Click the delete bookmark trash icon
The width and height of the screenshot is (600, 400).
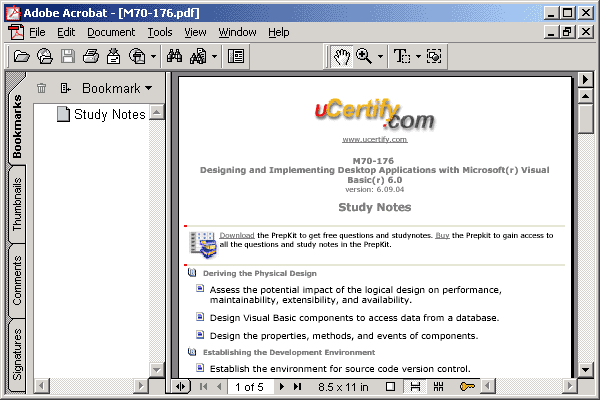click(x=42, y=88)
